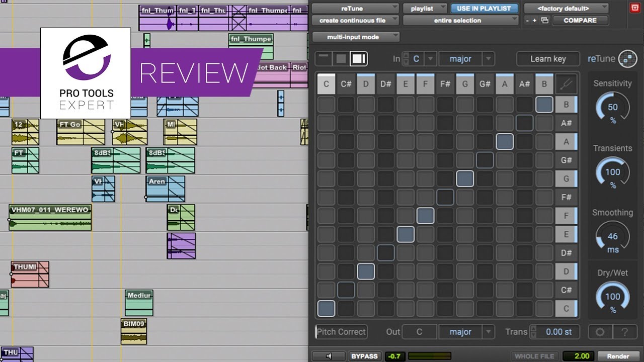644x362 pixels.
Task: Click the reTune logo icon
Action: 627,59
